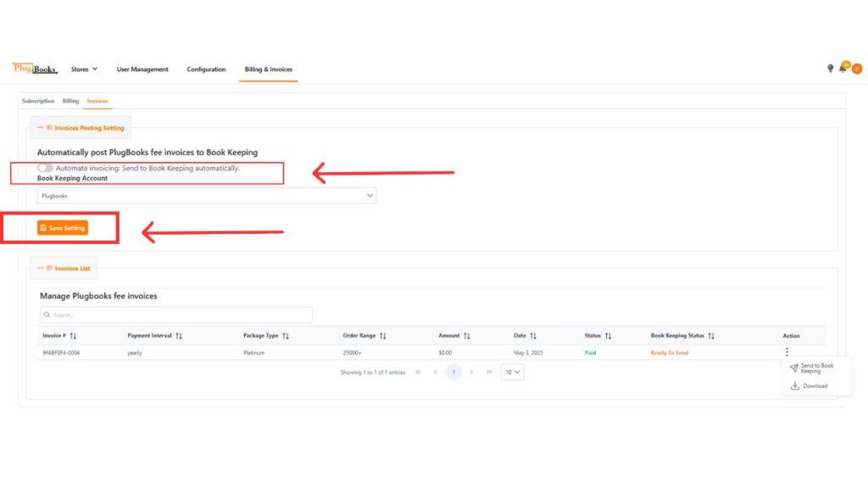Select Send to Book Keeping option

(x=816, y=369)
